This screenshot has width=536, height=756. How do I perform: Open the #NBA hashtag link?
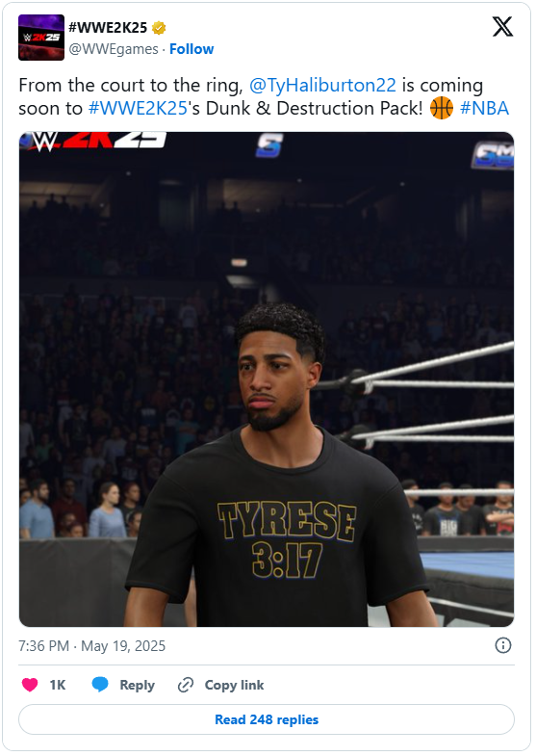click(484, 109)
